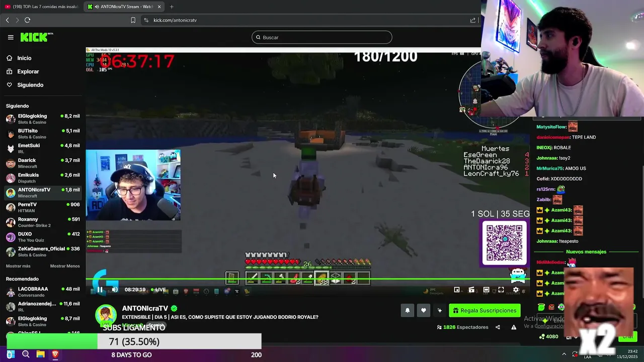Expand following list with Mostrar más
The width and height of the screenshot is (644, 362).
click(x=18, y=266)
